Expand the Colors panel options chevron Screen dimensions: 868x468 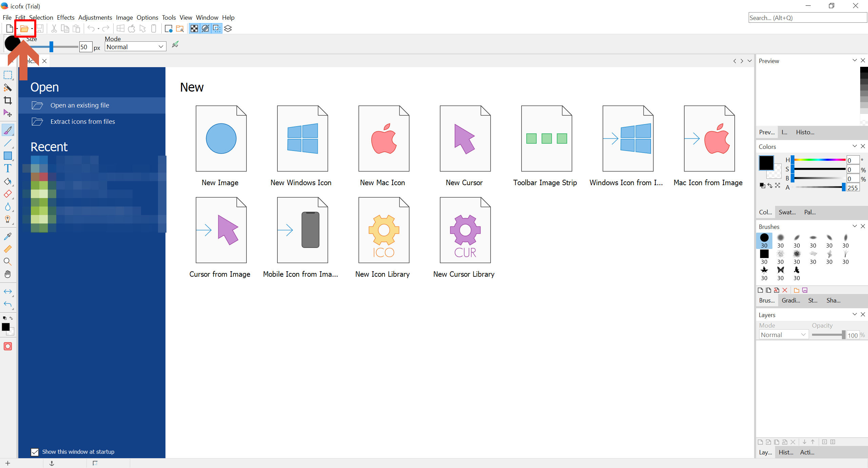pos(854,146)
